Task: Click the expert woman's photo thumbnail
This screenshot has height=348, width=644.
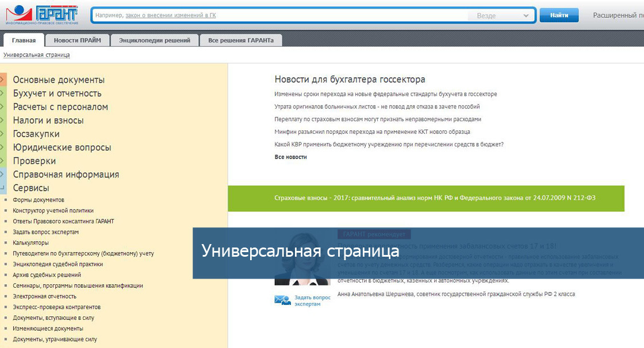Action: point(302,258)
